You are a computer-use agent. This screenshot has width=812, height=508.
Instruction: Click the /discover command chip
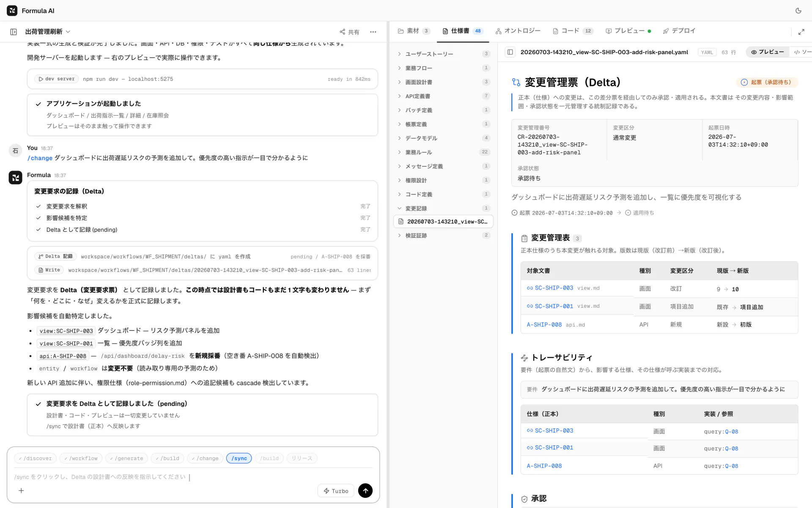point(35,458)
